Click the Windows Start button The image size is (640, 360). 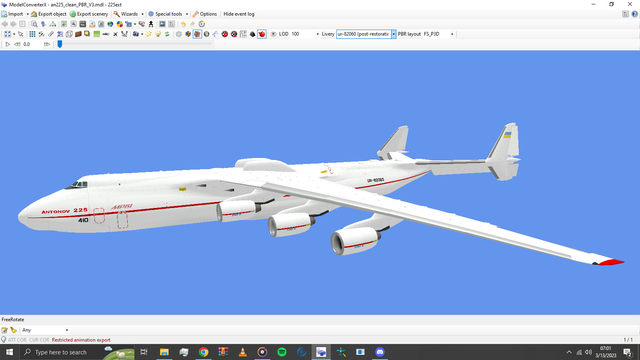point(9,352)
